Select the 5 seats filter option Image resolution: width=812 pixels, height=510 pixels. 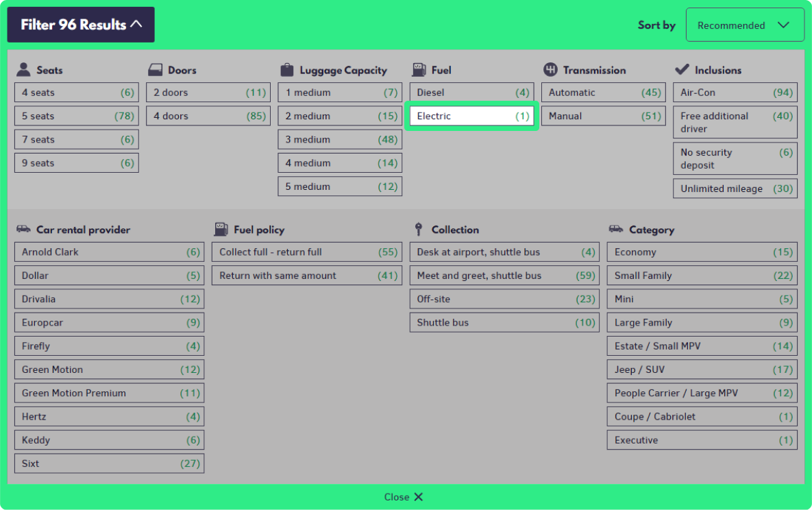(x=76, y=116)
